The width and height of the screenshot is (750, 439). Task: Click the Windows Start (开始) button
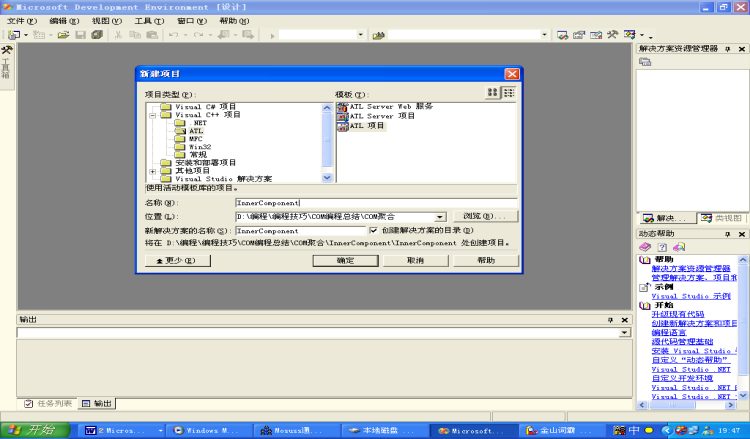tap(34, 430)
